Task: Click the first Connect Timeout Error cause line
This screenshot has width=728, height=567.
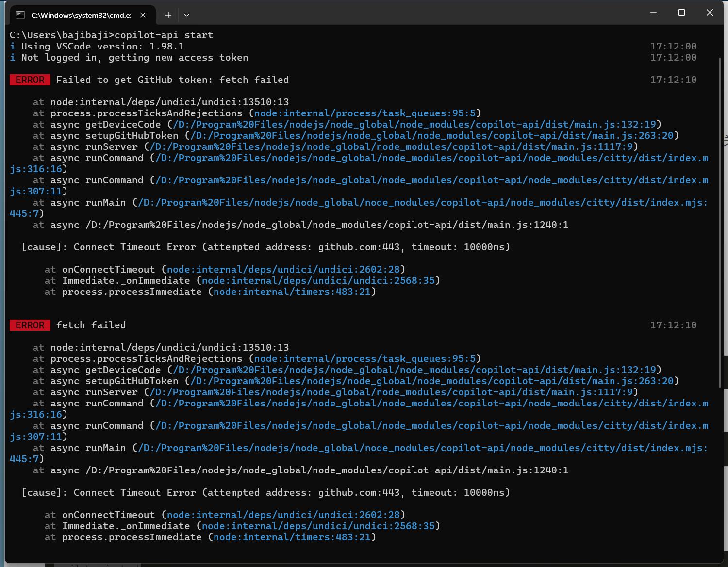Action: coord(266,247)
